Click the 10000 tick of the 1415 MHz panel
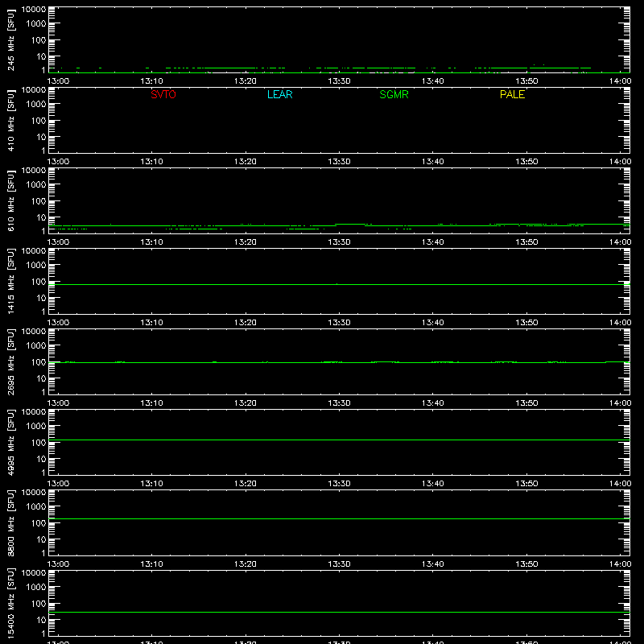The image size is (644, 644). 34,251
